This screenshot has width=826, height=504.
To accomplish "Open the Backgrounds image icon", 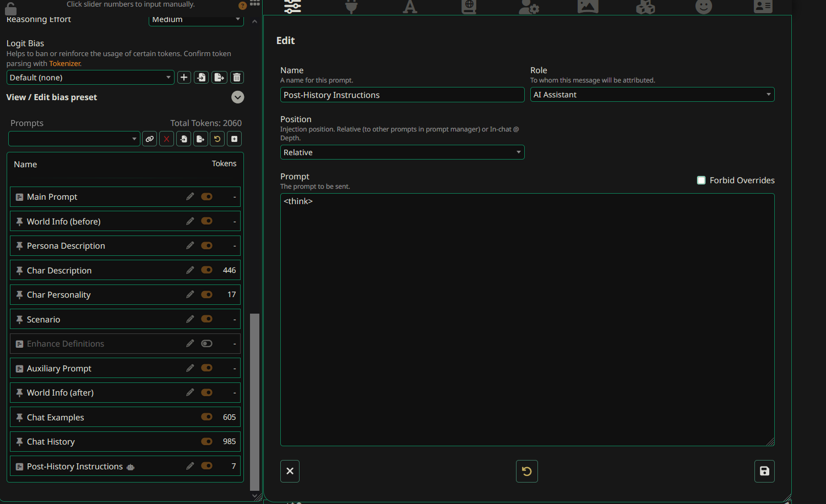I will click(x=588, y=7).
